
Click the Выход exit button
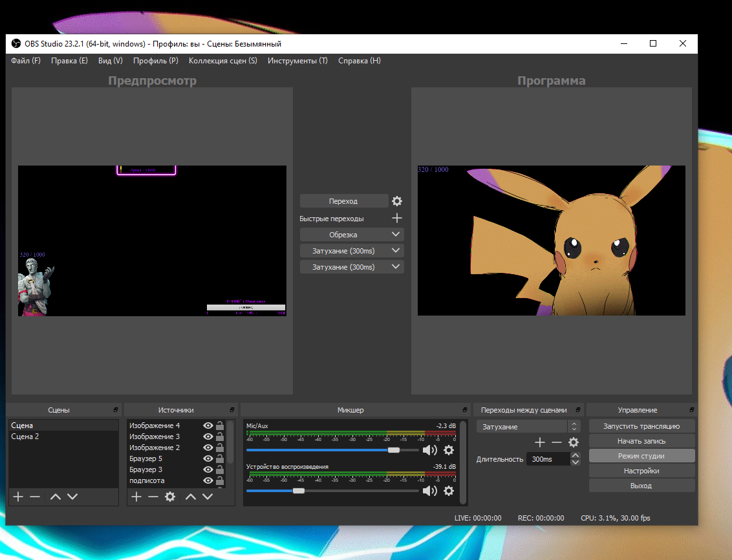[641, 486]
